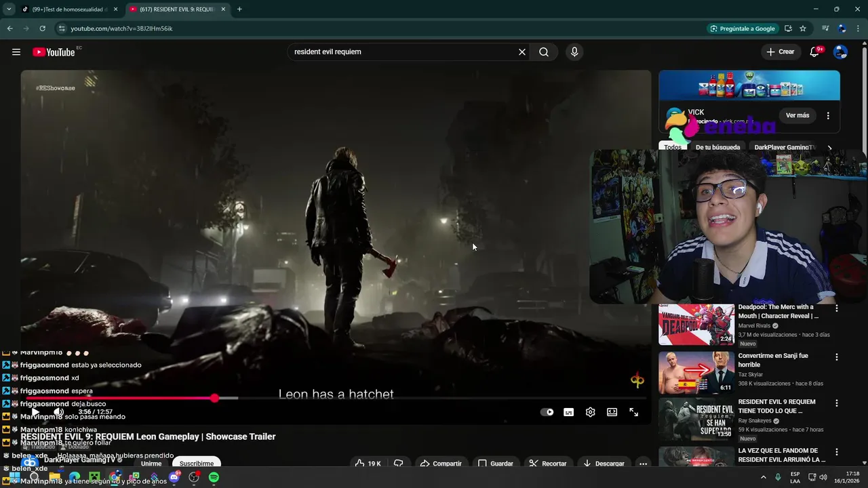868x488 pixels.
Task: Toggle subtitles with the captions button
Action: click(569, 412)
